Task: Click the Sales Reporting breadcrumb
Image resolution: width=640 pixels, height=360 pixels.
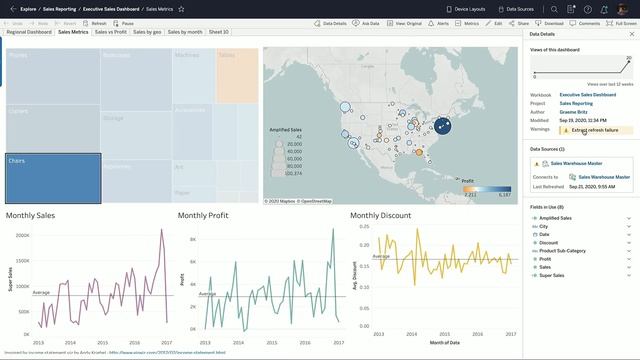Action: tap(59, 9)
